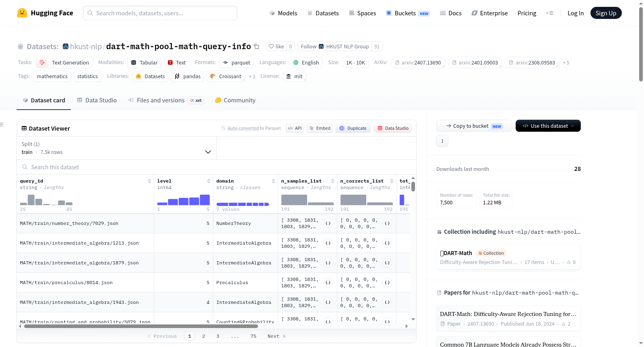Sort by the n_samples_list column arrows
Image resolution: width=644 pixels, height=347 pixels.
(x=332, y=181)
